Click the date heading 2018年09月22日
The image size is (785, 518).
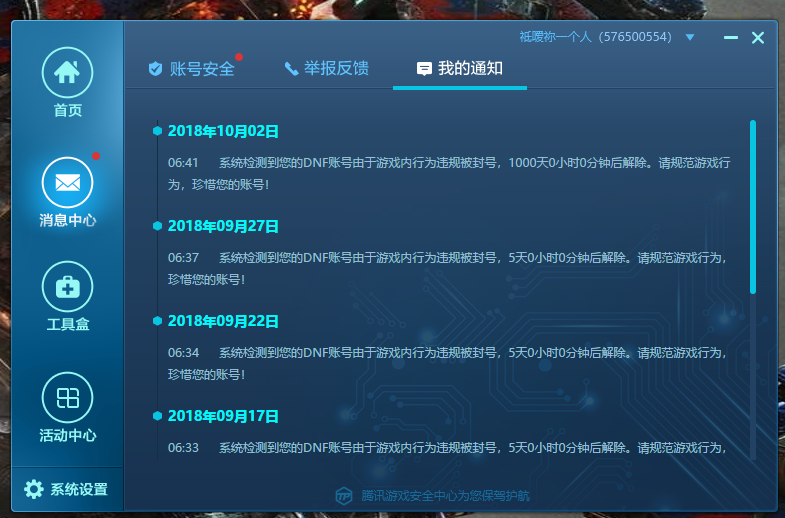(223, 321)
